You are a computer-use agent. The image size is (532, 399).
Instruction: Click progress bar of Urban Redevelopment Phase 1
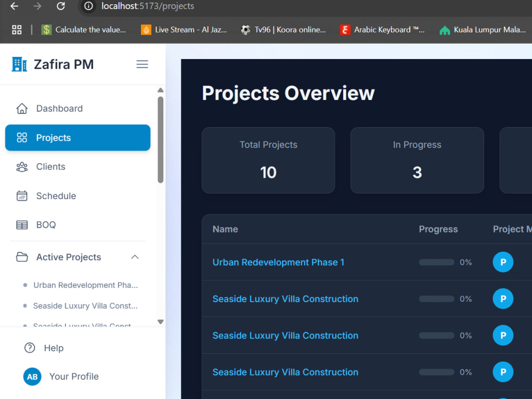[437, 262]
